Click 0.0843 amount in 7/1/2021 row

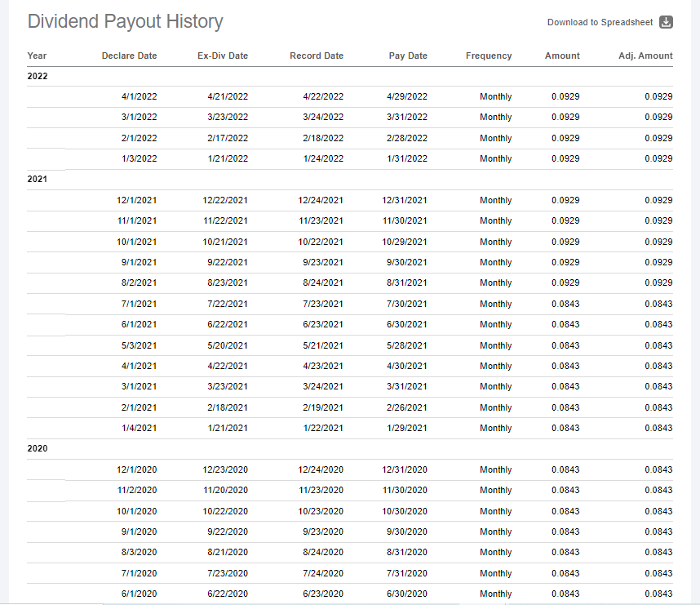coord(565,304)
